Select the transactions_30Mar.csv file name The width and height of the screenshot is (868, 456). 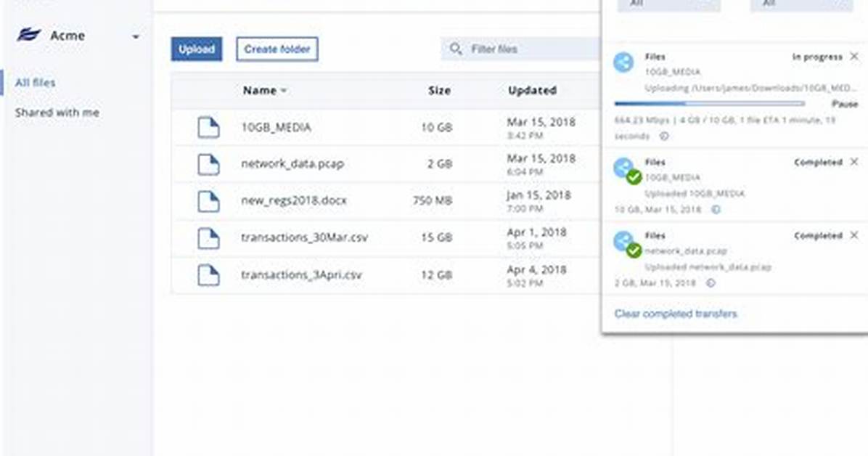305,237
